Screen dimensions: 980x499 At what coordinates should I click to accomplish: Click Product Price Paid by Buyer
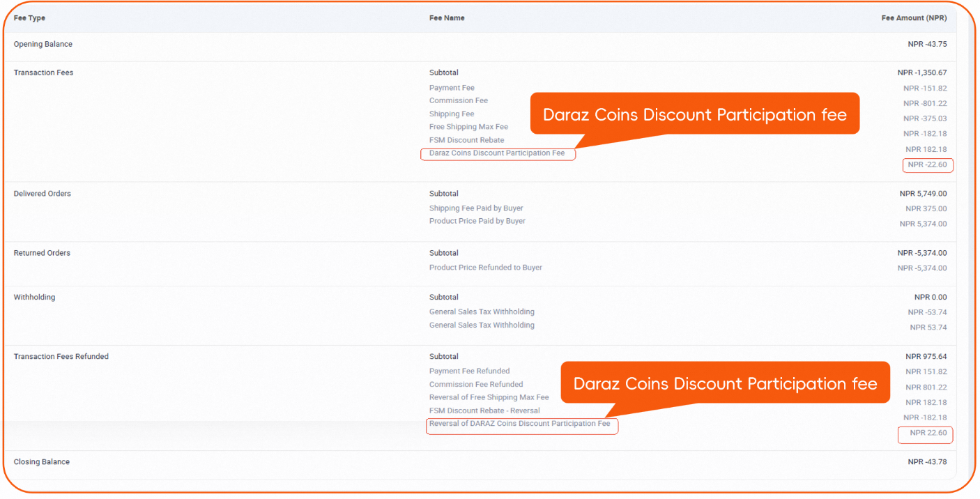tap(477, 221)
